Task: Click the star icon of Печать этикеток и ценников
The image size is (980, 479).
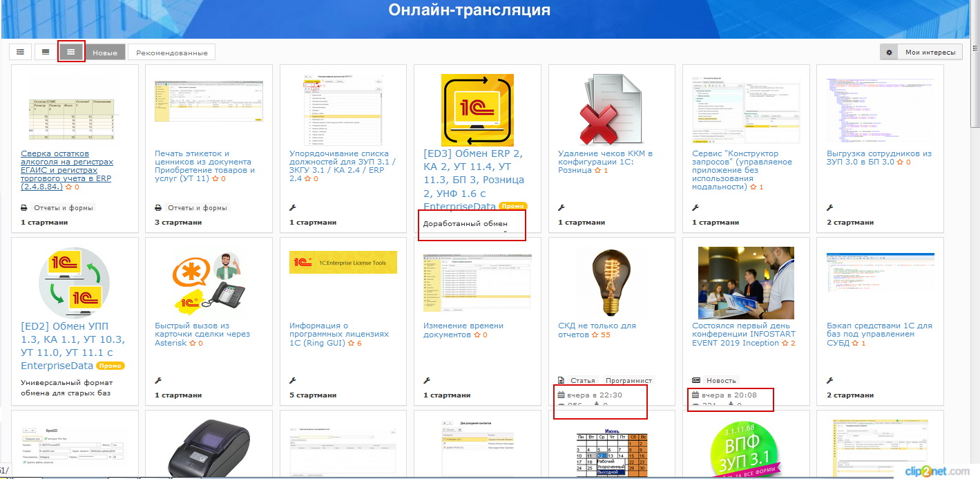Action: coord(215,179)
